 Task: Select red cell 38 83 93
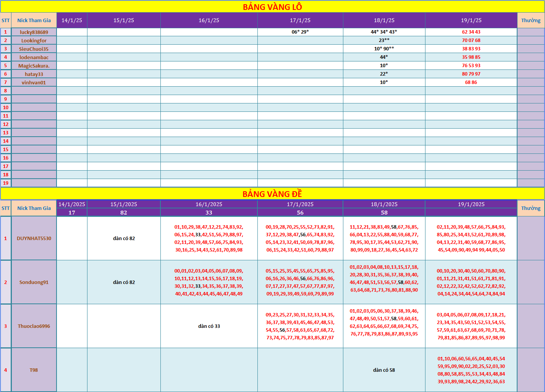click(x=471, y=49)
